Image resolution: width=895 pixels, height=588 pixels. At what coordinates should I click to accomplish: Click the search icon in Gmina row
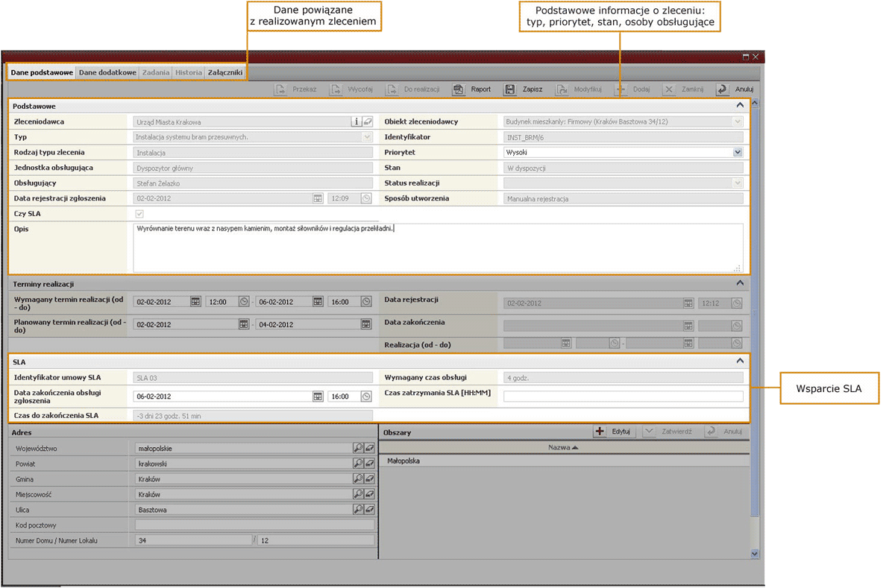click(358, 479)
